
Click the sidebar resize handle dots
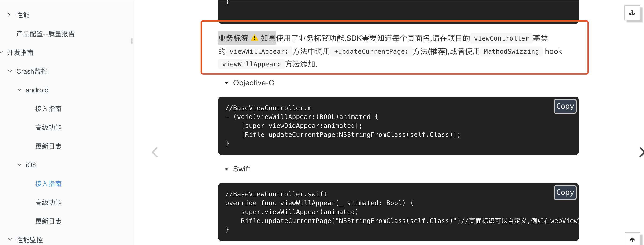pos(132,41)
